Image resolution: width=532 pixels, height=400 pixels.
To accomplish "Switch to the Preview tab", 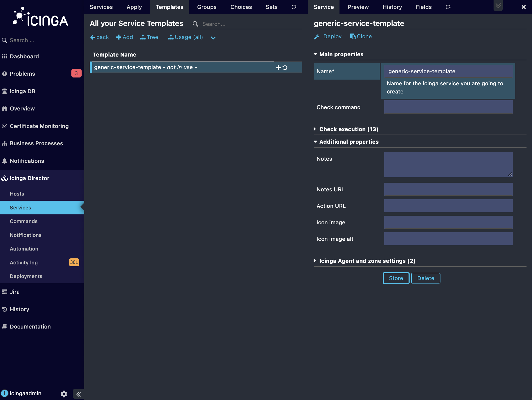I will (x=358, y=7).
